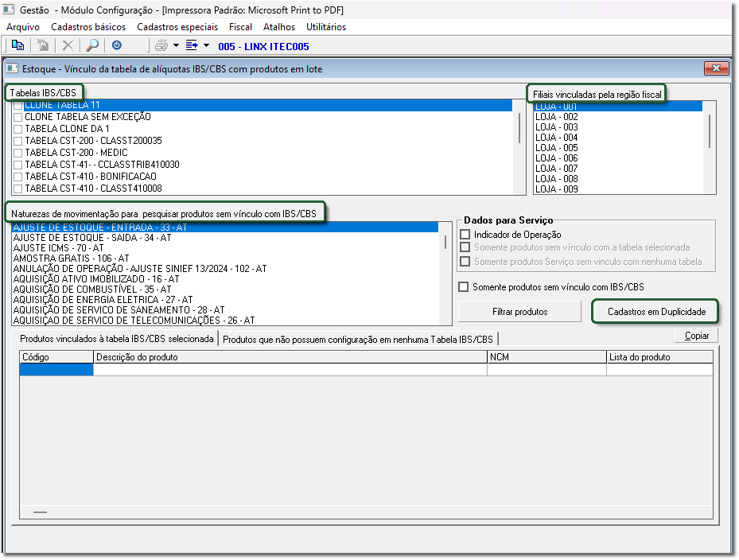Open the Cadastros especiais menu
The image size is (739, 560).
[177, 27]
